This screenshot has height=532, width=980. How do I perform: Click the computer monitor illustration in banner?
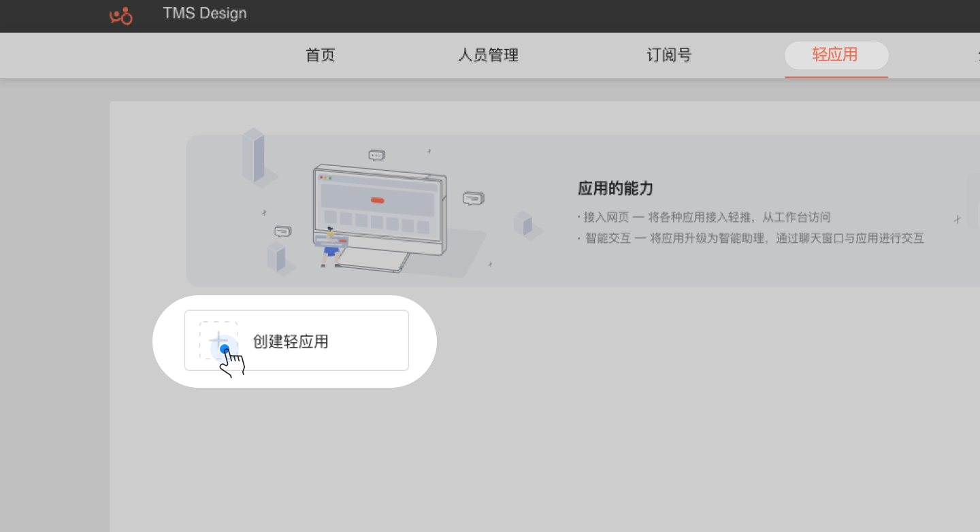pyautogui.click(x=380, y=218)
